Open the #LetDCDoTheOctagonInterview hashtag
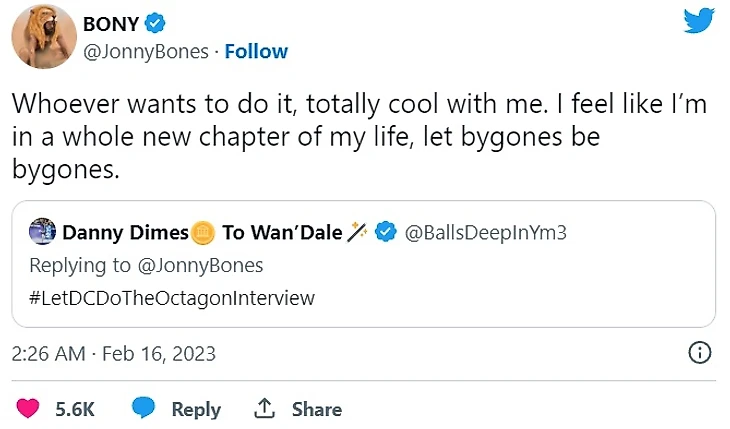Image resolution: width=730 pixels, height=429 pixels. coord(172,297)
